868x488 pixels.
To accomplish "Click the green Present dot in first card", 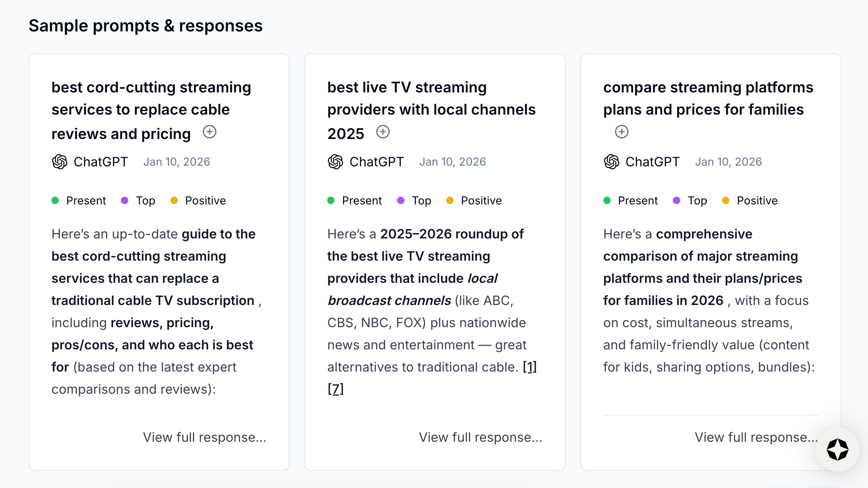I will pyautogui.click(x=55, y=200).
